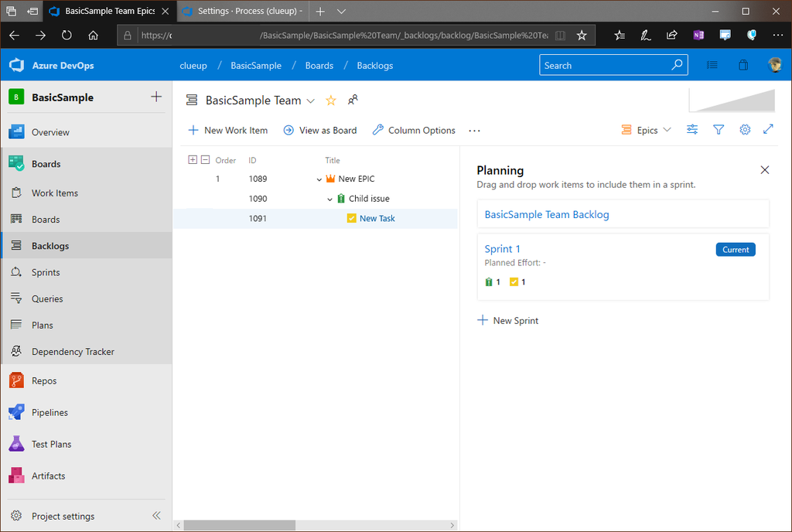Click the Search input field
The width and height of the screenshot is (792, 532).
(613, 65)
